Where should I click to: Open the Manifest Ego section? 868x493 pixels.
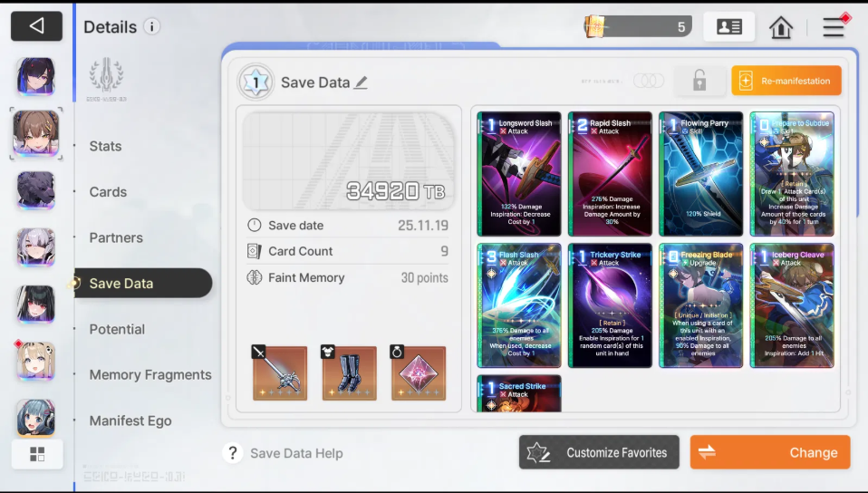[130, 421]
